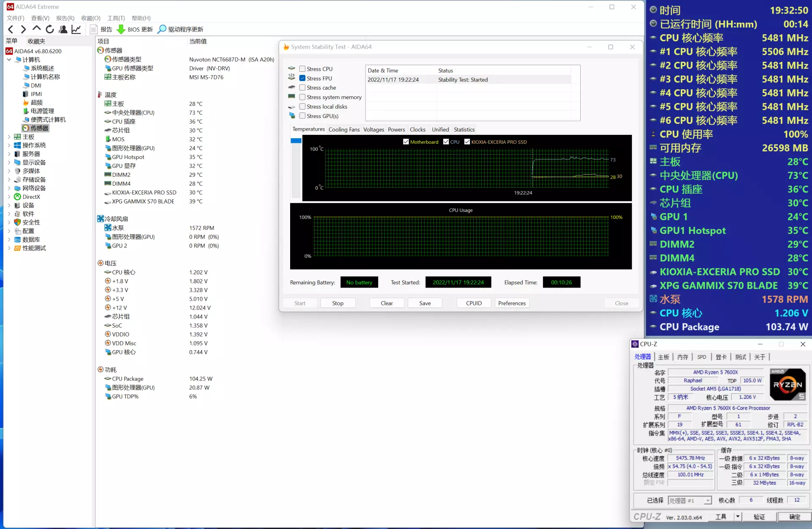Open the 工具(T) menu
Image resolution: width=812 pixels, height=529 pixels.
pos(115,18)
